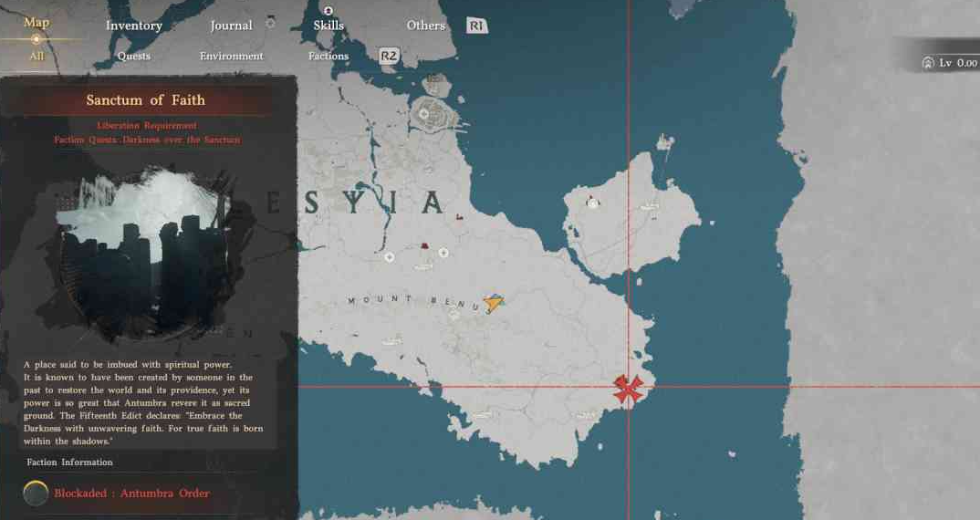This screenshot has width=980, height=520.
Task: Click white circle marker right of red camp
Action: (443, 253)
